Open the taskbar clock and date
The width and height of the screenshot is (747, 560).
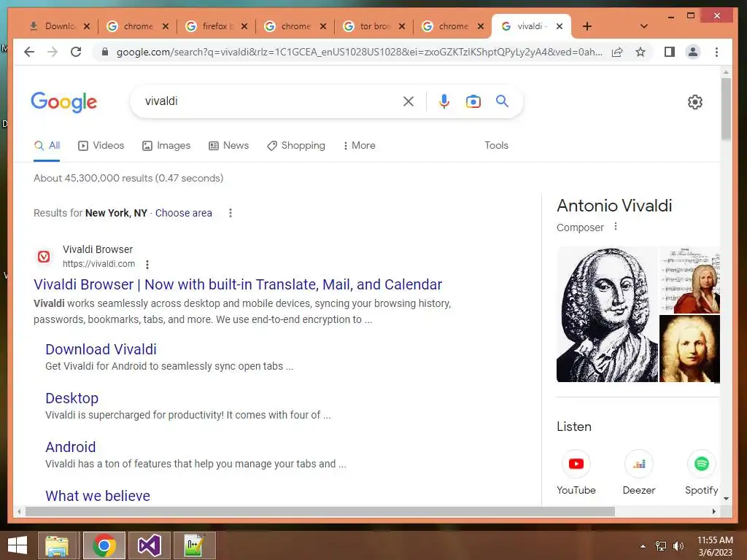pyautogui.click(x=715, y=546)
